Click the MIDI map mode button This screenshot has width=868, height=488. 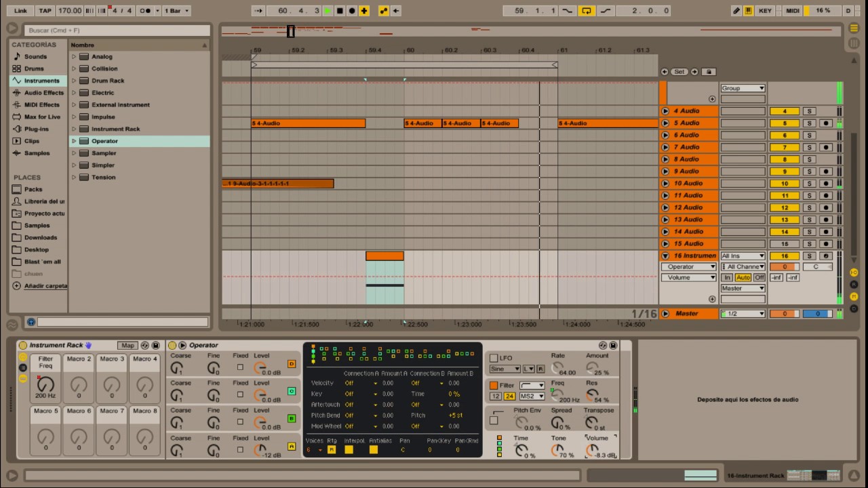[x=793, y=11]
